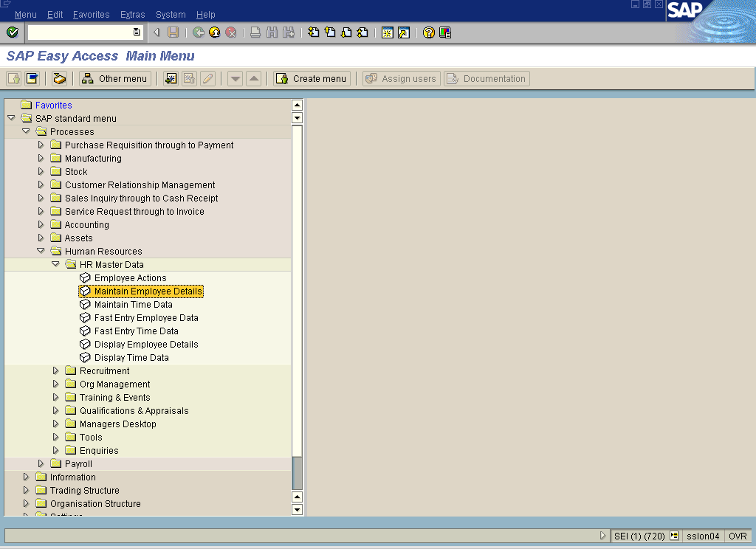
Task: Expand Purchase Requisition through to Payment
Action: pyautogui.click(x=41, y=145)
